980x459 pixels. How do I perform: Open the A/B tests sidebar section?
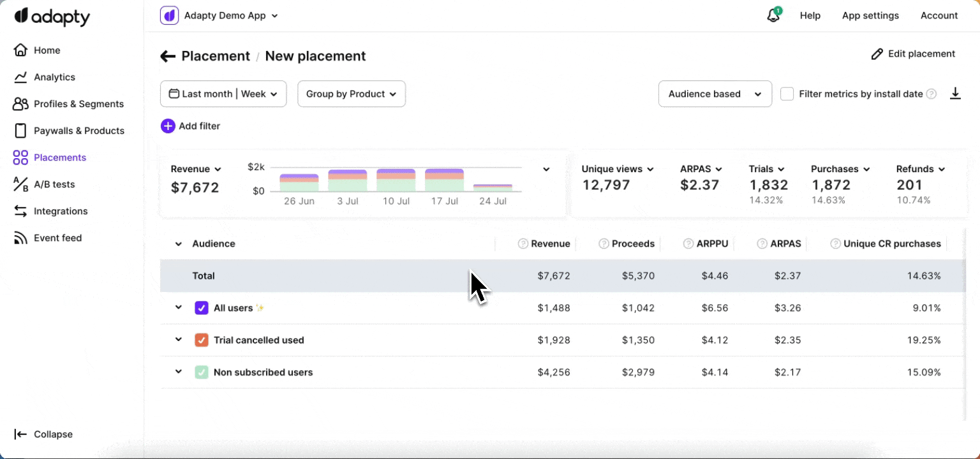pos(54,184)
